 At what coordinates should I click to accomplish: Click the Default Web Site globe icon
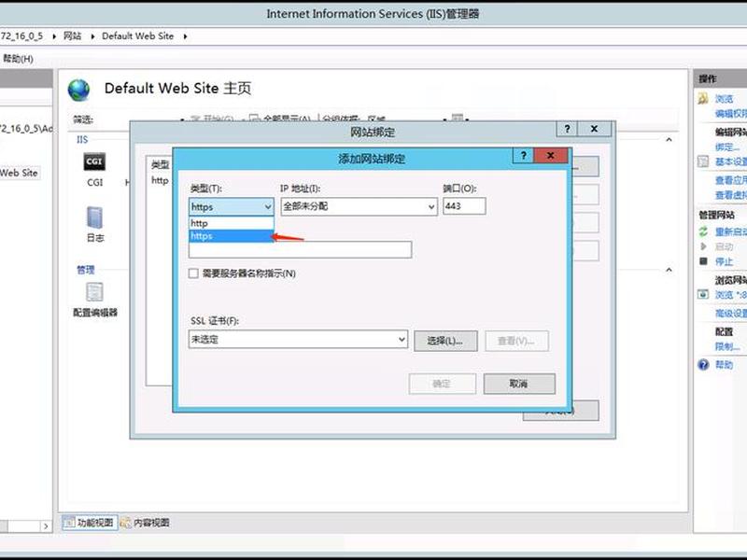(78, 90)
